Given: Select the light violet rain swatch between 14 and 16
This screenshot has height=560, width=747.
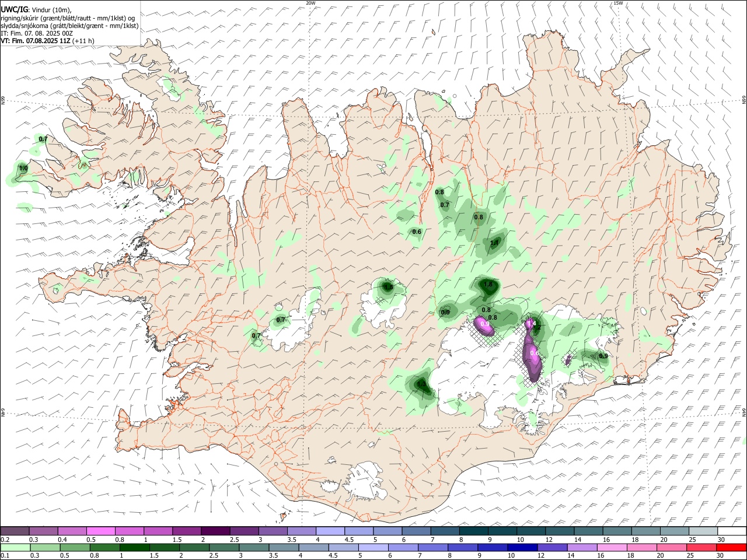Looking at the screenshot, I should point(581,547).
